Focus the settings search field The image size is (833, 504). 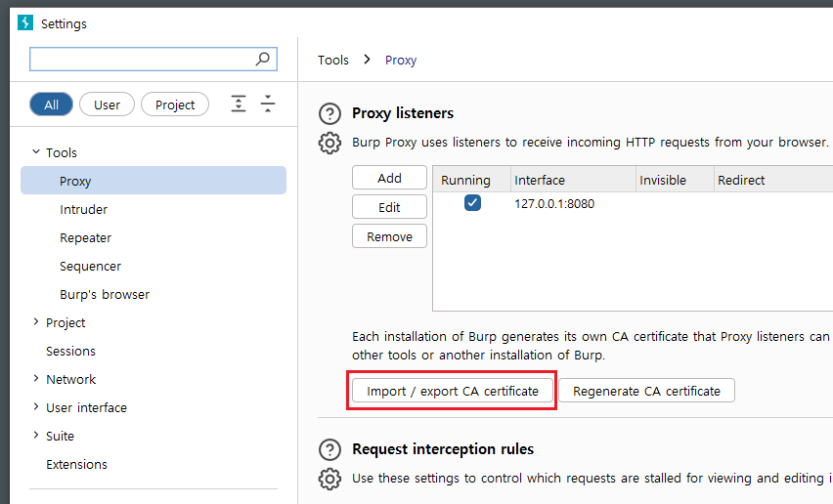point(153,59)
